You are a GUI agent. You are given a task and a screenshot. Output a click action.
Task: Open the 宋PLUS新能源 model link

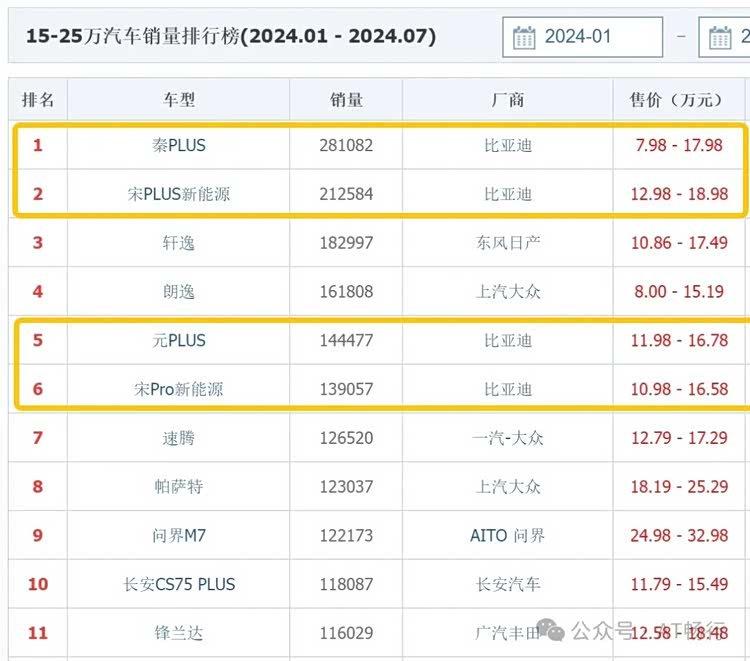pos(179,194)
